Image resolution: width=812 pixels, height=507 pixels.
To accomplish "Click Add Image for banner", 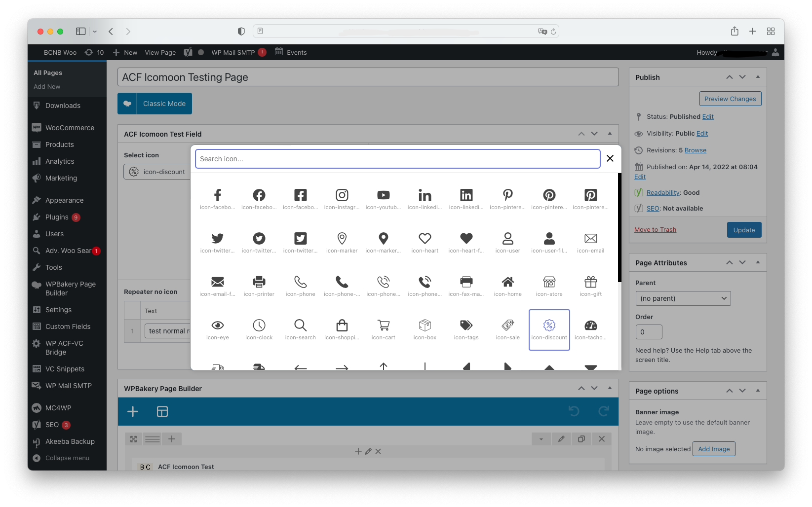I will (714, 449).
